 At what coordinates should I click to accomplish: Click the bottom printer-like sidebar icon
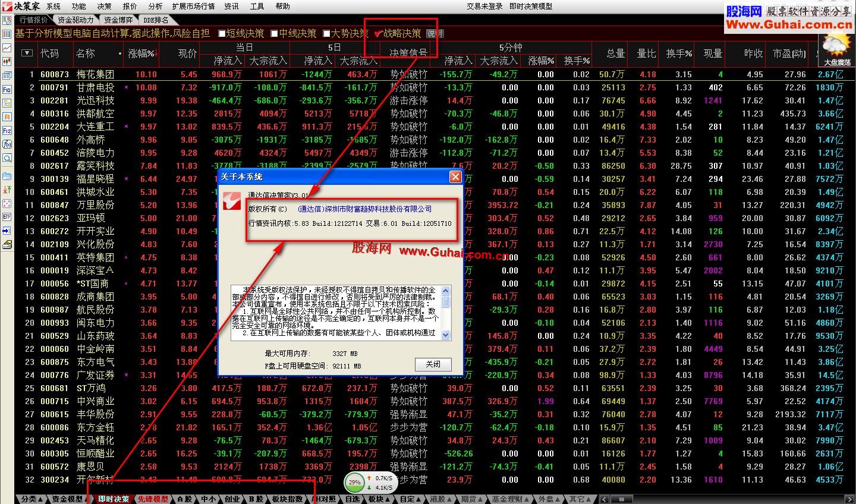[7, 244]
